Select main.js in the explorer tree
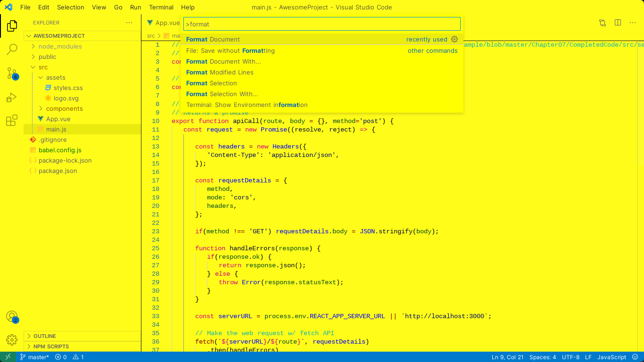 pos(56,129)
